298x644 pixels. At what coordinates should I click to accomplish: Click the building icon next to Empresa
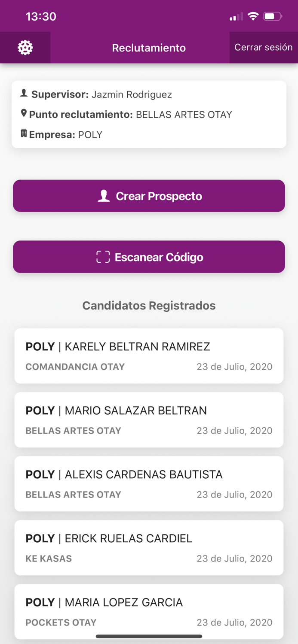tap(24, 134)
